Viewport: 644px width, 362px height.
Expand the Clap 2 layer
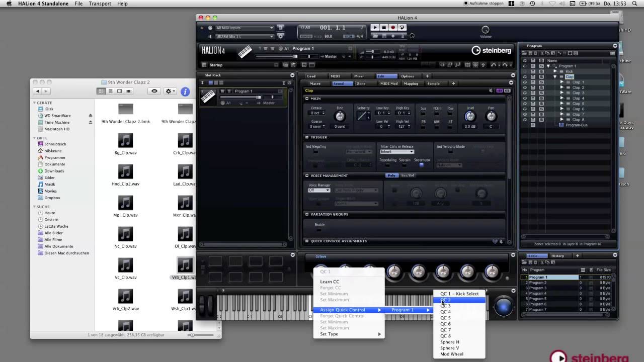coord(562,87)
